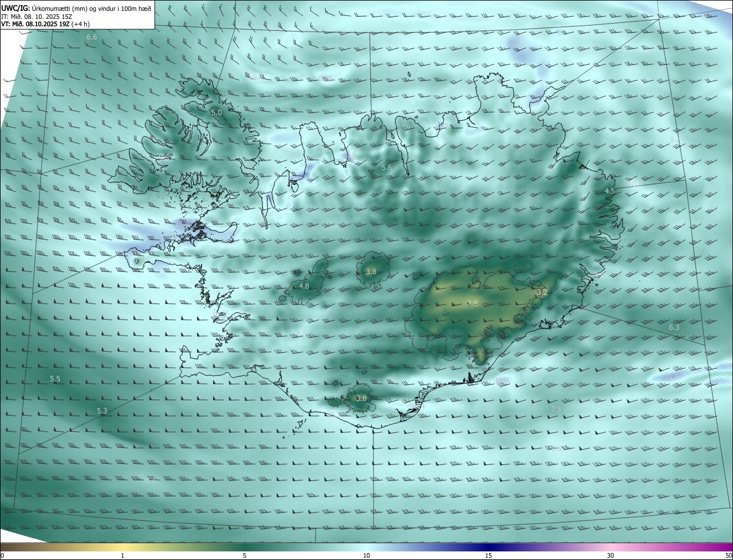The width and height of the screenshot is (733, 560).
Task: Click the colorbar tick label 1
Action: click(123, 555)
